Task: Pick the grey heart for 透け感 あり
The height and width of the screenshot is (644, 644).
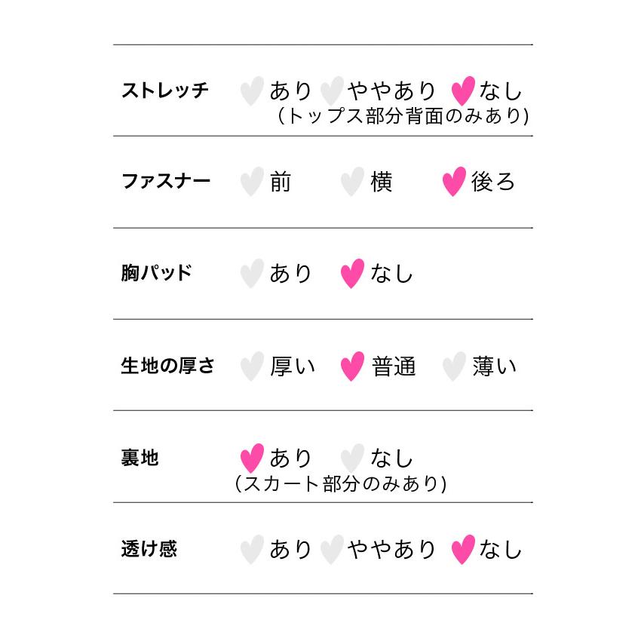Action: coord(251,550)
